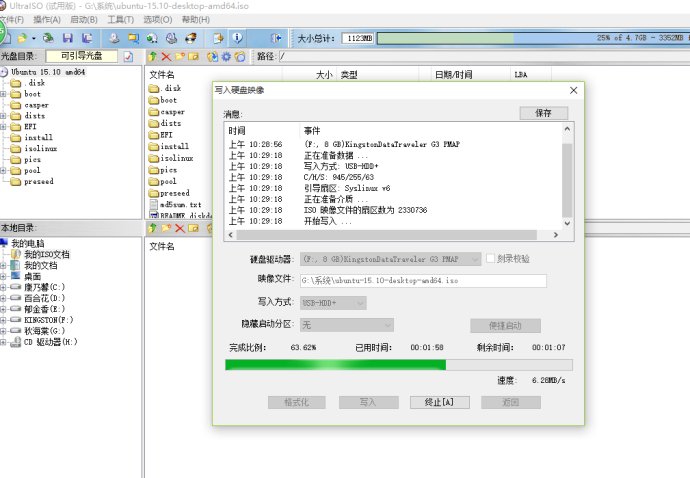Image resolution: width=690 pixels, height=478 pixels.
Task: Click red X delete icon in image toolbar
Action: click(166, 56)
